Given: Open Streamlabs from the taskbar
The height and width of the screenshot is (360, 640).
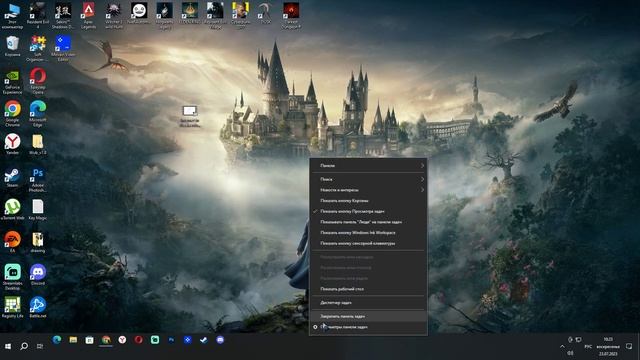Looking at the screenshot, I should 155,340.
